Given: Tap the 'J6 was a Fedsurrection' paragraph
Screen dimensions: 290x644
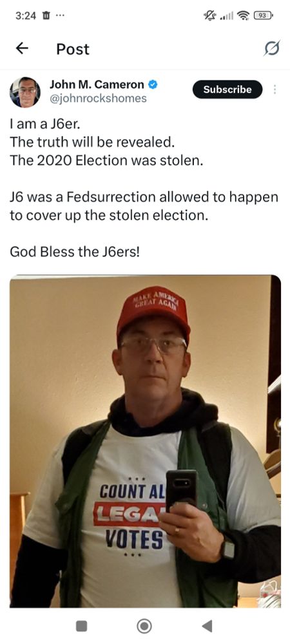Looking at the screenshot, I should [144, 206].
